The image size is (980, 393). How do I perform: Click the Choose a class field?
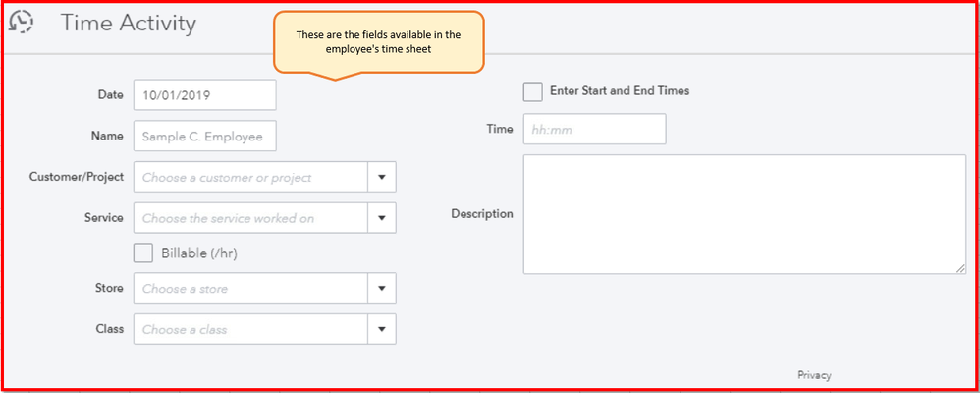(250, 329)
